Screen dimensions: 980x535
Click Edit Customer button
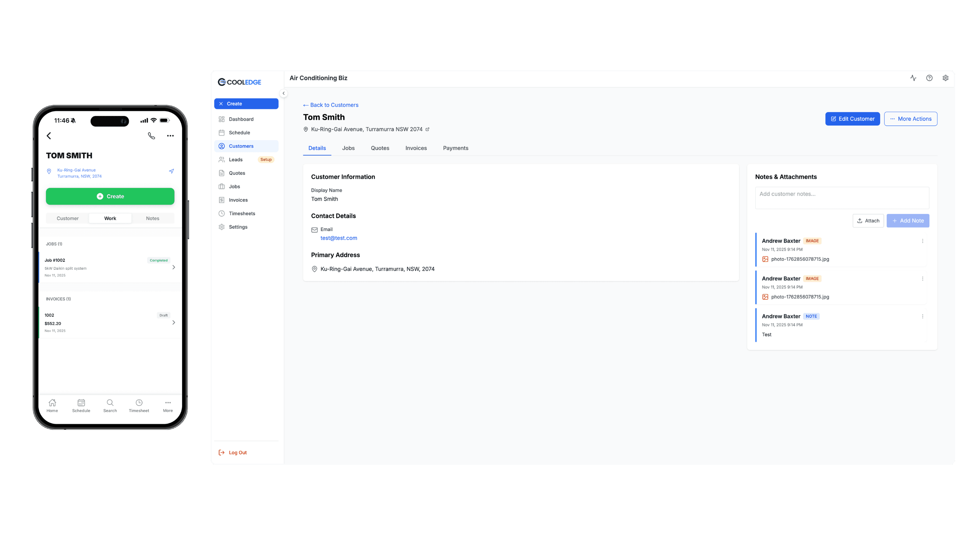click(x=852, y=118)
